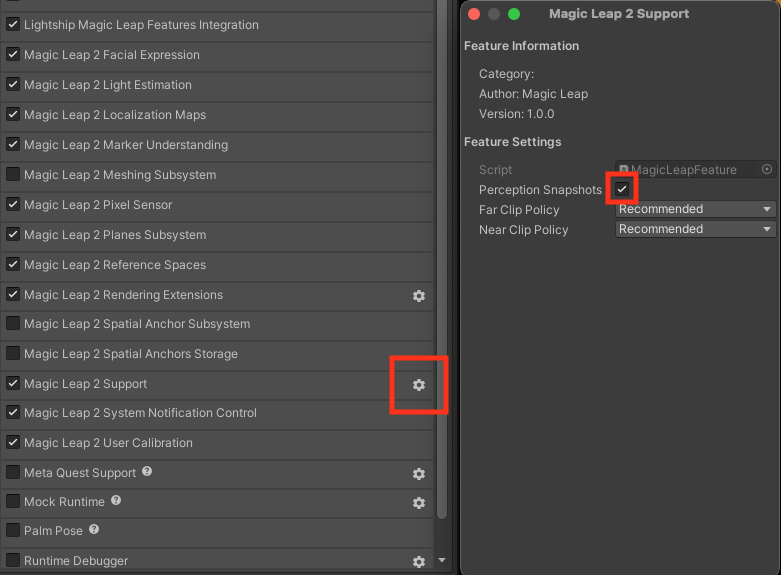Select the Palm Pose row label
Screen dimensions: 781x575
coord(53,531)
